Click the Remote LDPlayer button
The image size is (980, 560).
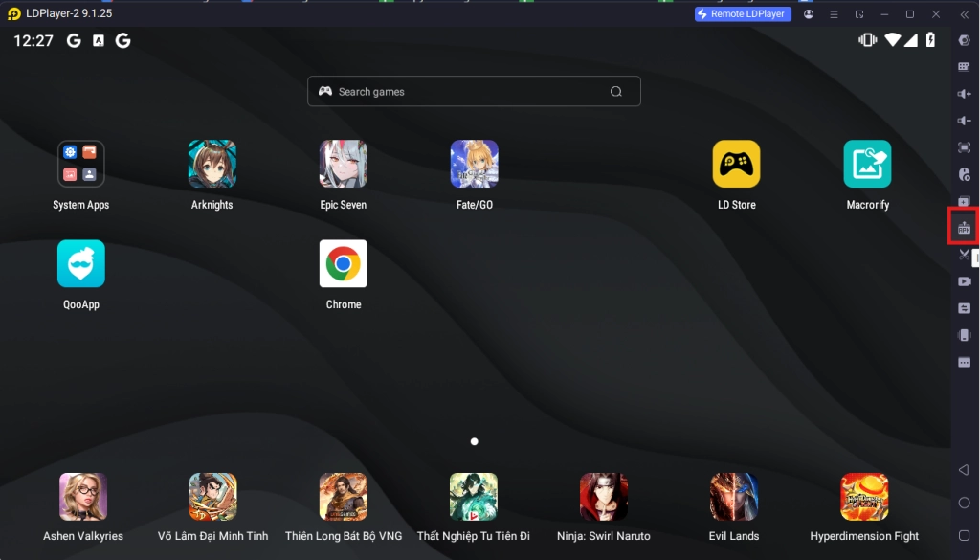pyautogui.click(x=743, y=14)
